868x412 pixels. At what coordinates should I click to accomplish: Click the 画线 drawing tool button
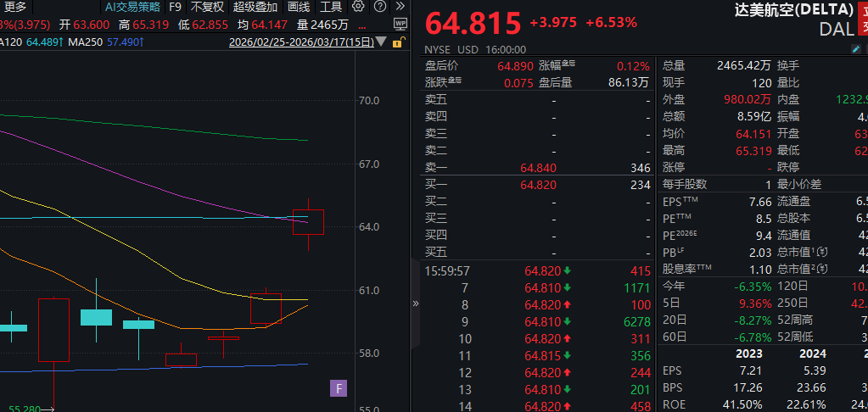point(299,7)
